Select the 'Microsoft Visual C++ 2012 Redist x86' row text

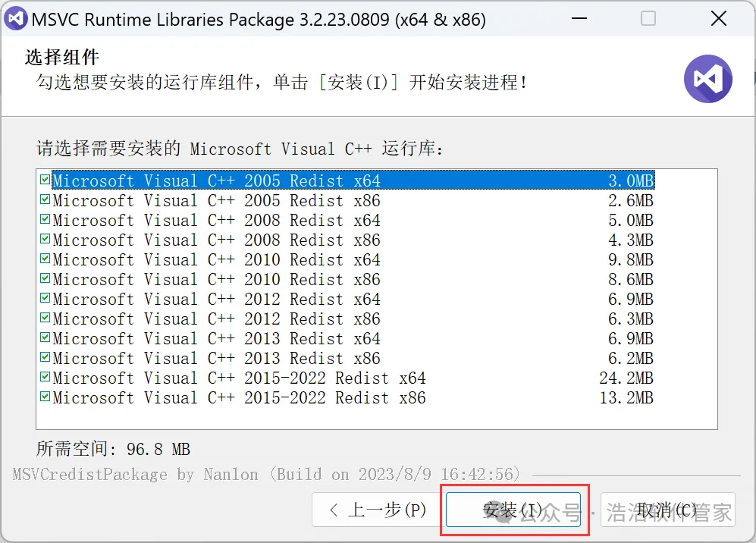tap(216, 319)
